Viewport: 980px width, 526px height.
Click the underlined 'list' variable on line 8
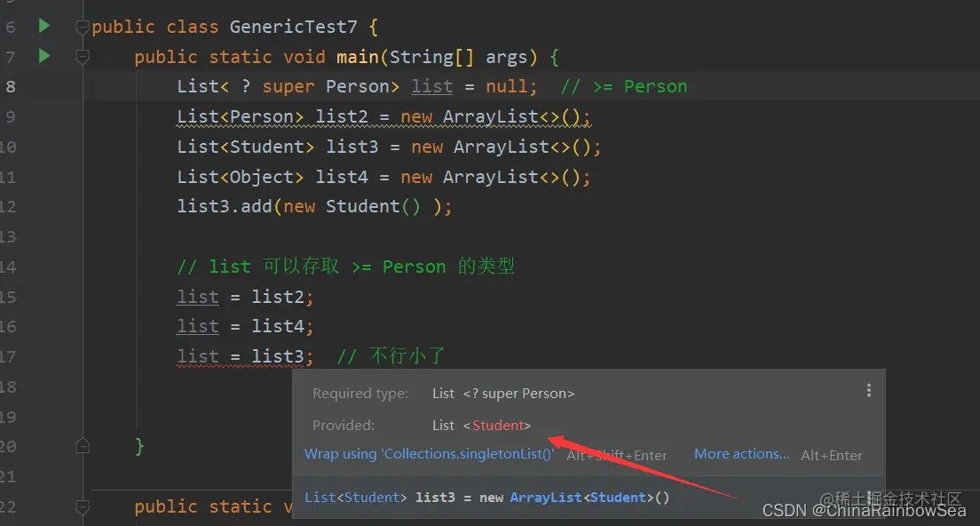point(432,86)
